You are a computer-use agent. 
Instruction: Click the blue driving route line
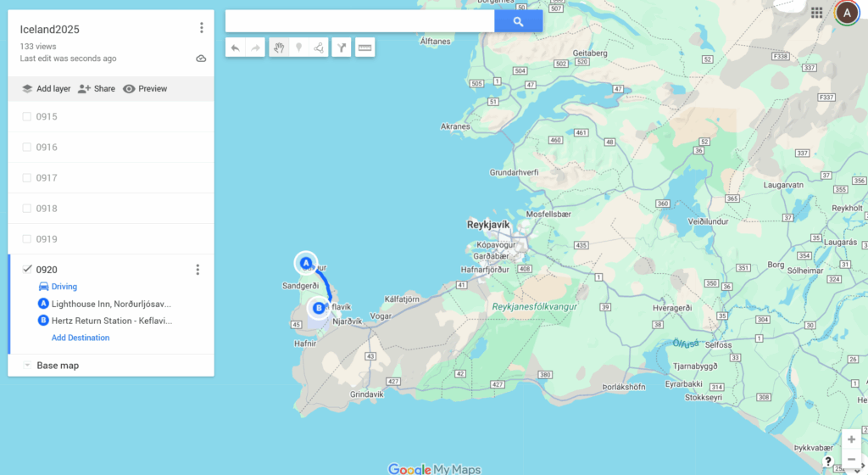(326, 285)
